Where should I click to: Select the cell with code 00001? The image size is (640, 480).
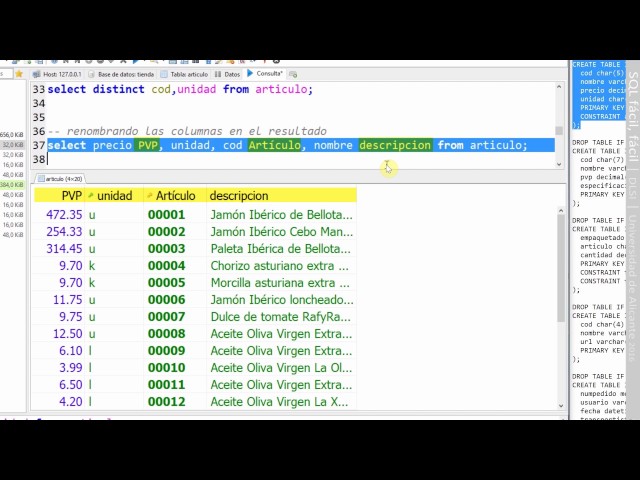(166, 215)
